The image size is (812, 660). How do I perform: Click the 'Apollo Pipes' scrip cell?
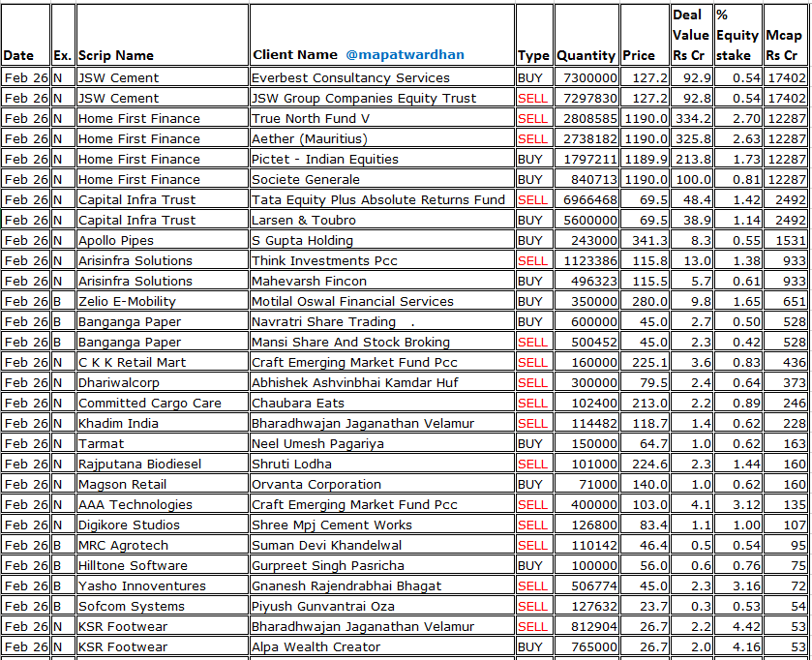coord(162,240)
